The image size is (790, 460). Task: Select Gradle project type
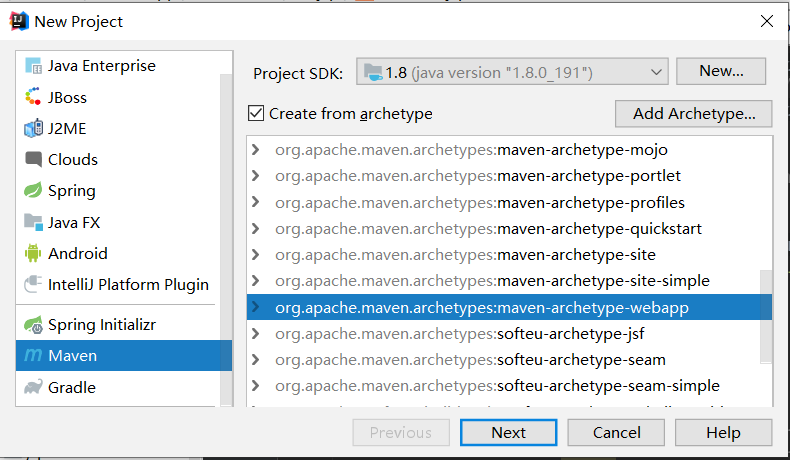(x=72, y=387)
